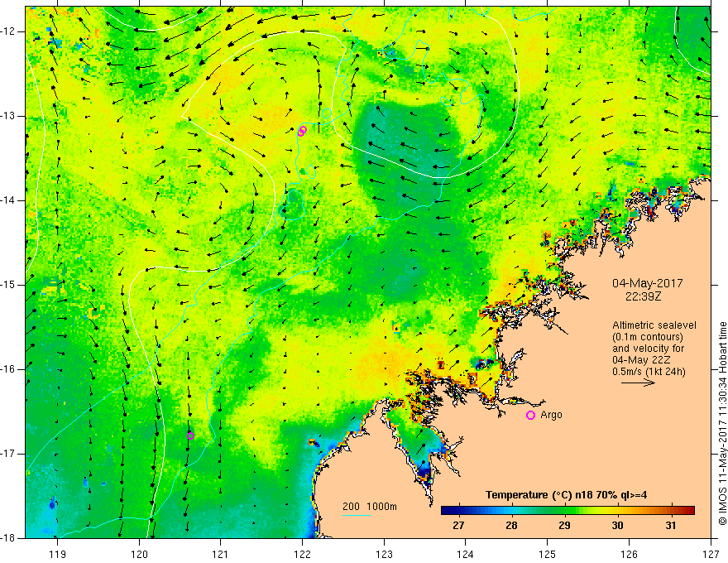Click the longitude axis label 121

click(221, 554)
